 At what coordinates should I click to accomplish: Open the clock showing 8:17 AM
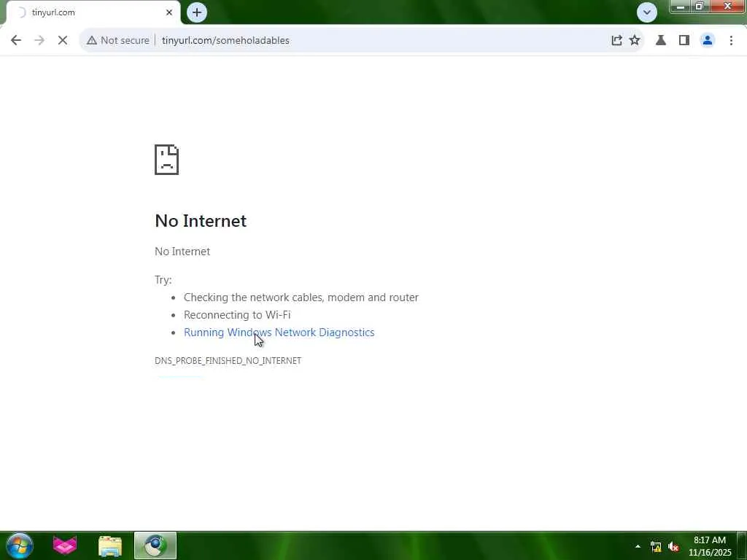(x=709, y=546)
